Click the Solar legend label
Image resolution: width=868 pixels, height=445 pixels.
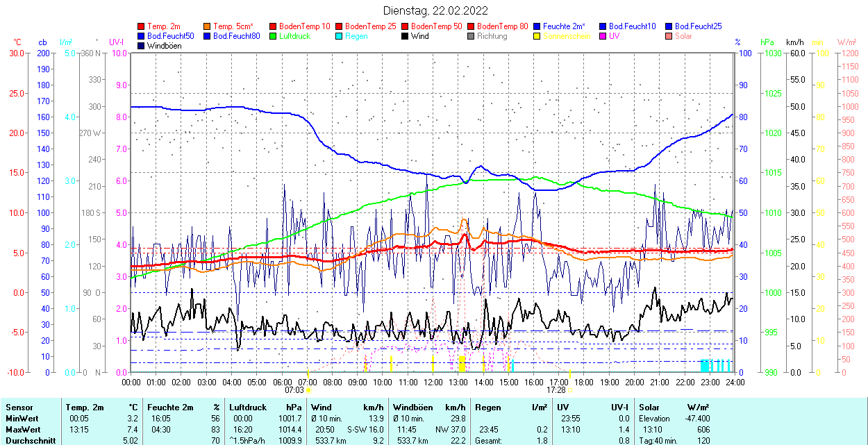pos(683,36)
